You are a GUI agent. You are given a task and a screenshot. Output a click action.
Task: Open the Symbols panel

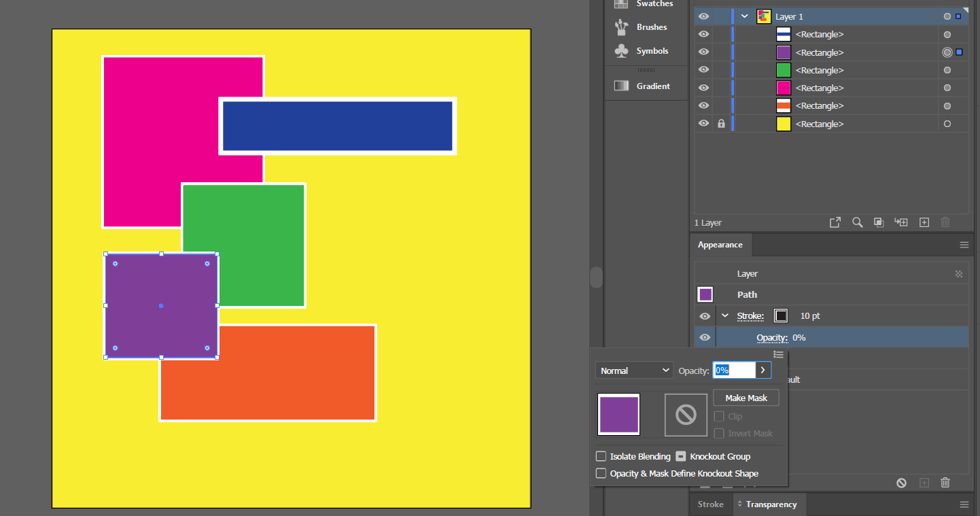(x=652, y=51)
